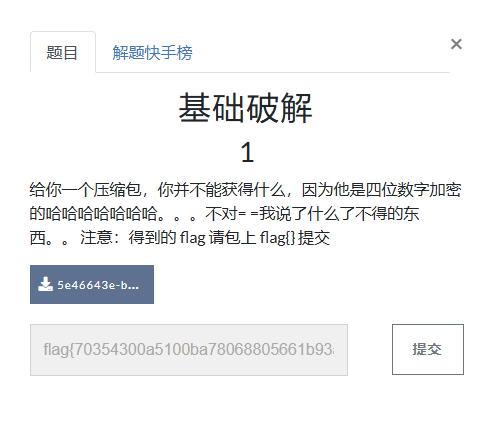Close the challenge dialog with the X

click(x=456, y=44)
